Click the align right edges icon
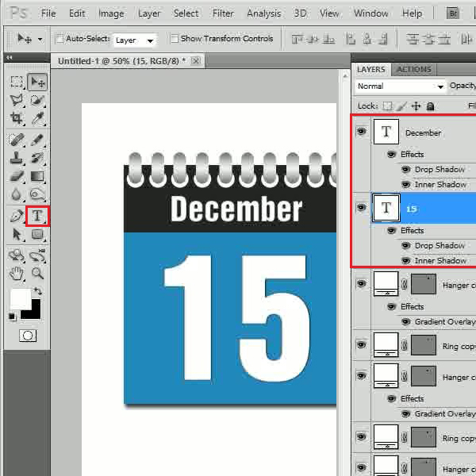The image size is (476, 476). [x=383, y=39]
